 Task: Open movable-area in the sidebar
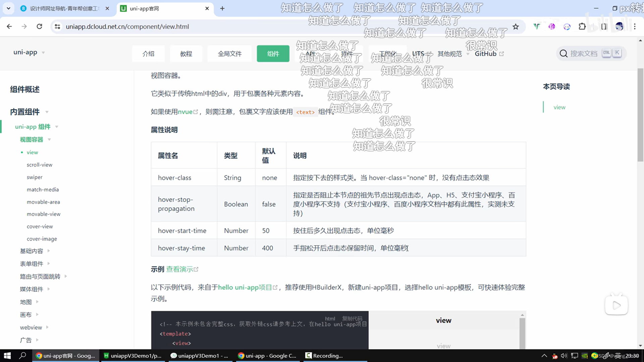pos(43,202)
